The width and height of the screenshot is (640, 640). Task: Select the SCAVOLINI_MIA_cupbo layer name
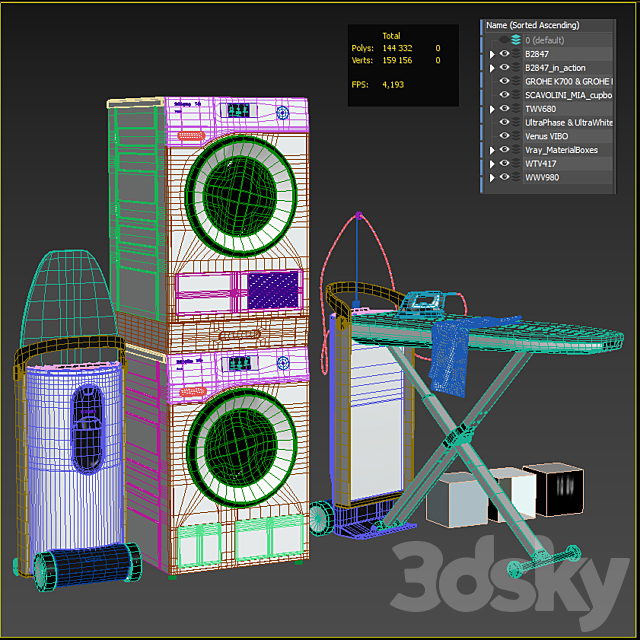coord(569,95)
